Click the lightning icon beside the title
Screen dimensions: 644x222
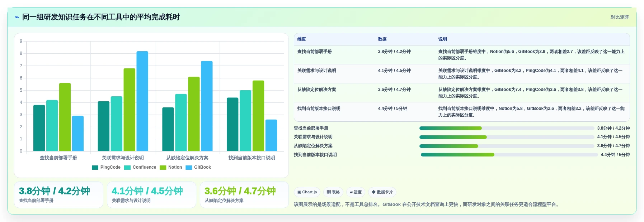(x=17, y=17)
